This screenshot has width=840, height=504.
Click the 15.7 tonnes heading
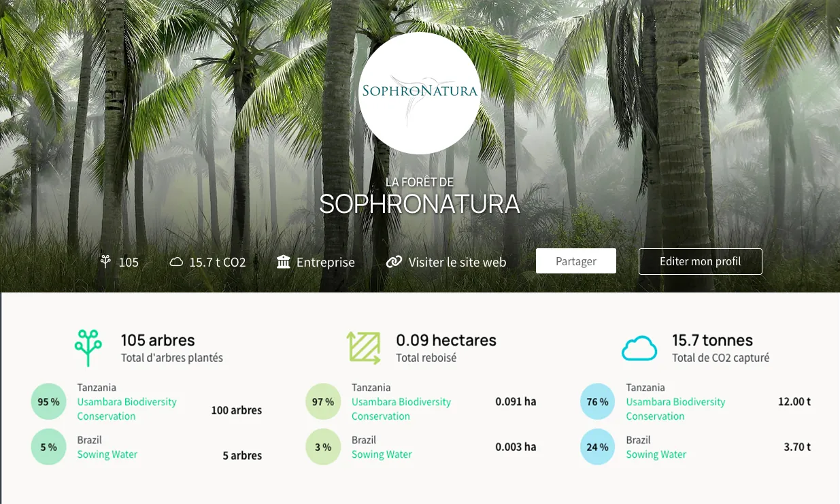coord(712,340)
